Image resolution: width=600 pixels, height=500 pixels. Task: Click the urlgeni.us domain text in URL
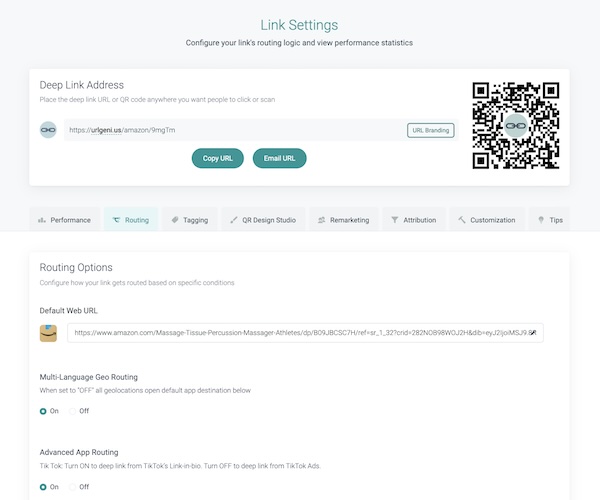click(106, 130)
